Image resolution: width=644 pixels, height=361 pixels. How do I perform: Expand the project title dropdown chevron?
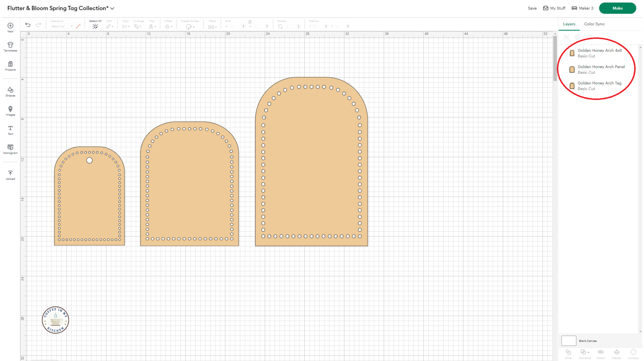point(112,8)
